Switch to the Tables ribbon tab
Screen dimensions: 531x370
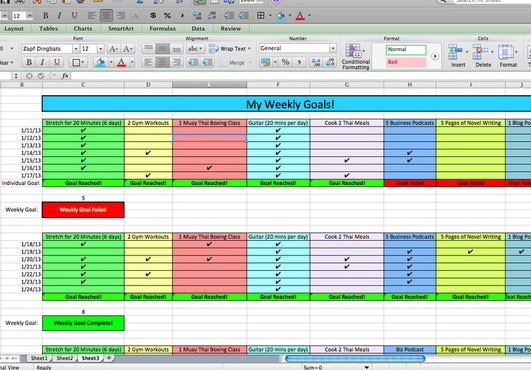[x=48, y=29]
